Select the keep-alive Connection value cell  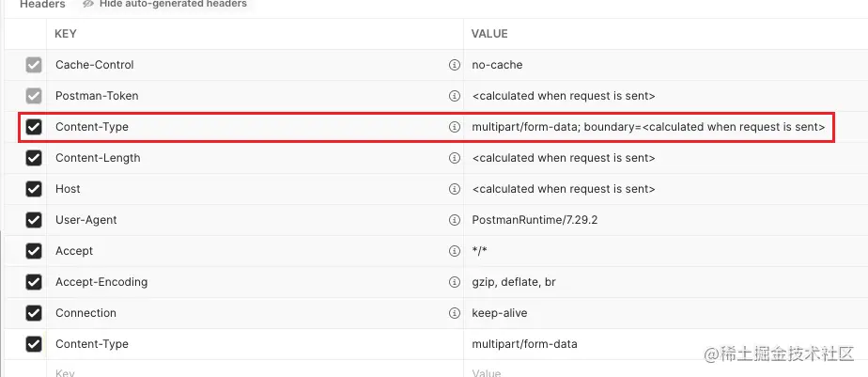pyautogui.click(x=665, y=313)
